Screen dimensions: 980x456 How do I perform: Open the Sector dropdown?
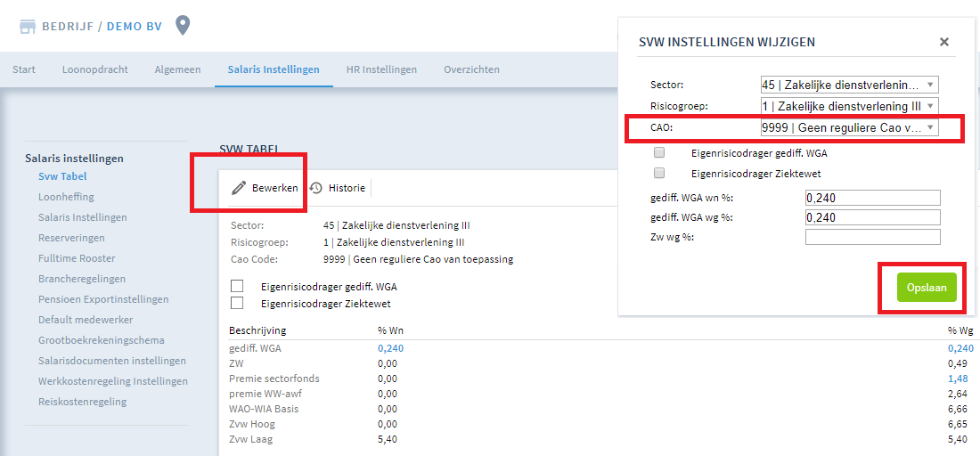849,85
